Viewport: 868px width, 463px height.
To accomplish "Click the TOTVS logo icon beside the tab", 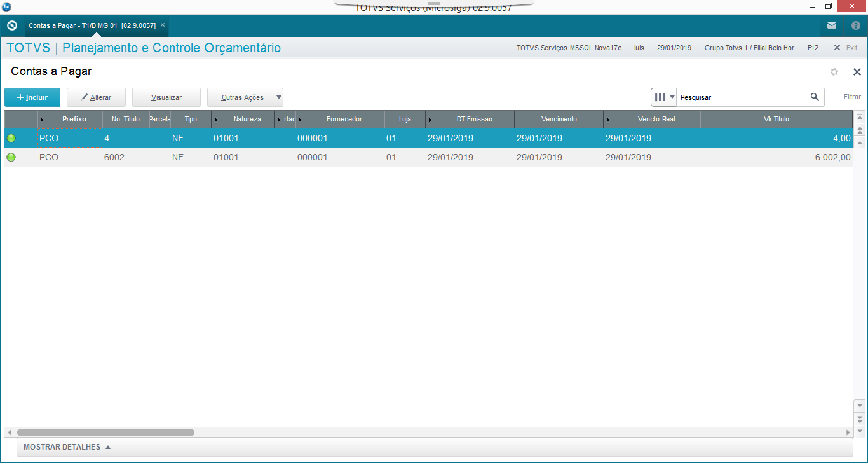I will coord(11,25).
